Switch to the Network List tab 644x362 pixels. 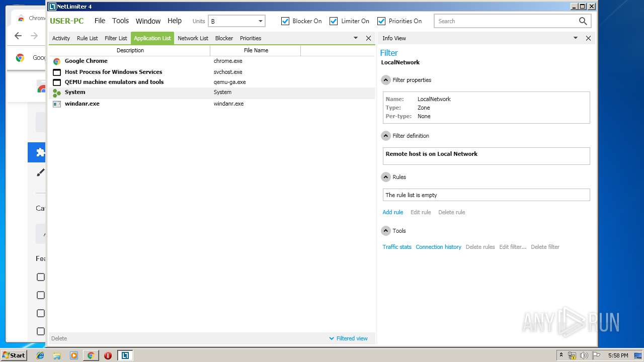pyautogui.click(x=193, y=38)
